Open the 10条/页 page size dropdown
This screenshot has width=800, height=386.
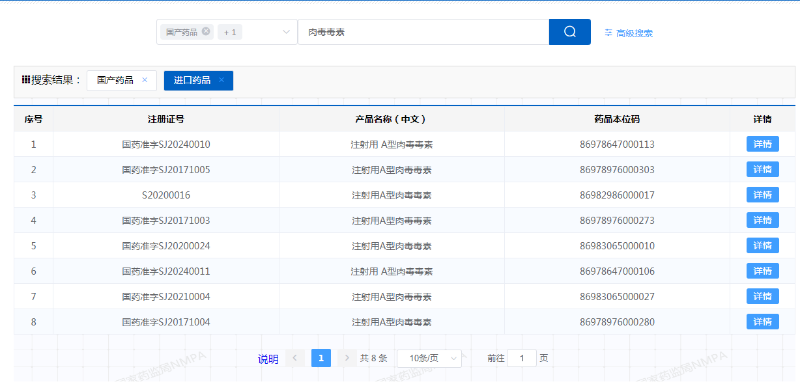429,358
